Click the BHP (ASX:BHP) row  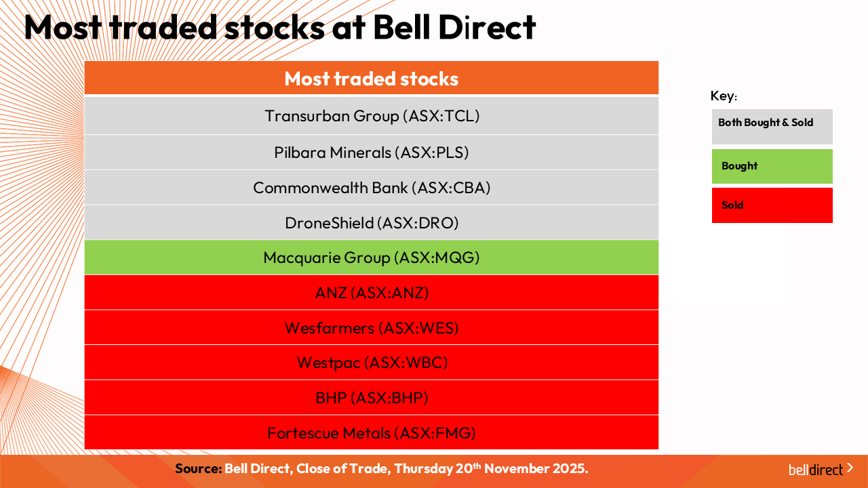pos(372,398)
